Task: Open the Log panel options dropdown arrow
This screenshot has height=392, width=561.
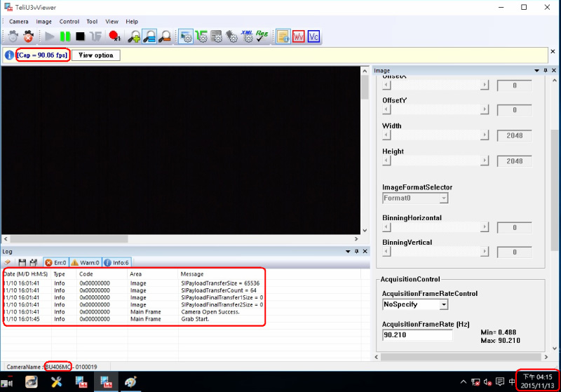Action: [348, 252]
